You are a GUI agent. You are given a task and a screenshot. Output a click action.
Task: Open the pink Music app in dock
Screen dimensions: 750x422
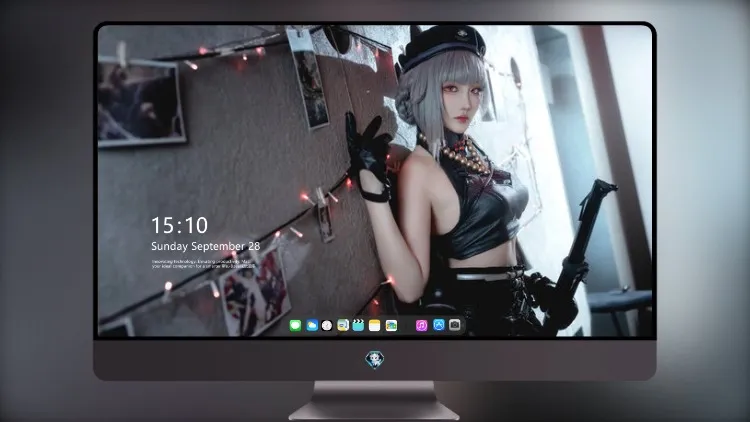tap(421, 326)
